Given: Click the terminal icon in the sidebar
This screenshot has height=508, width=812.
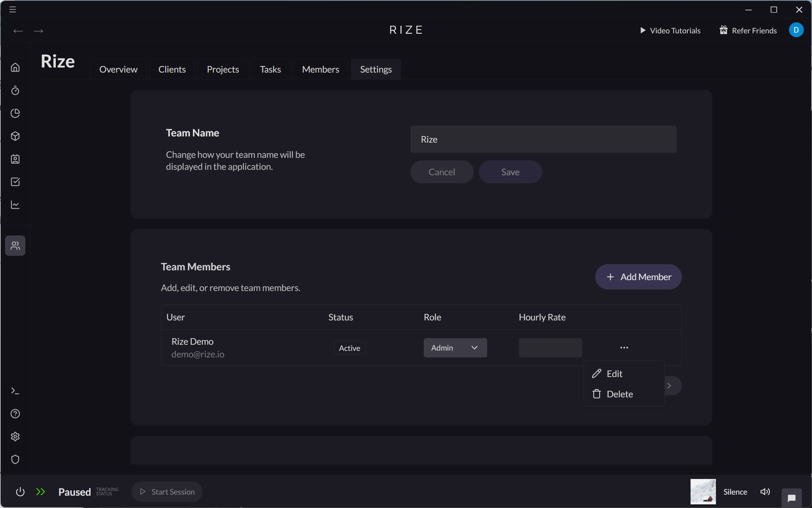Looking at the screenshot, I should [15, 390].
